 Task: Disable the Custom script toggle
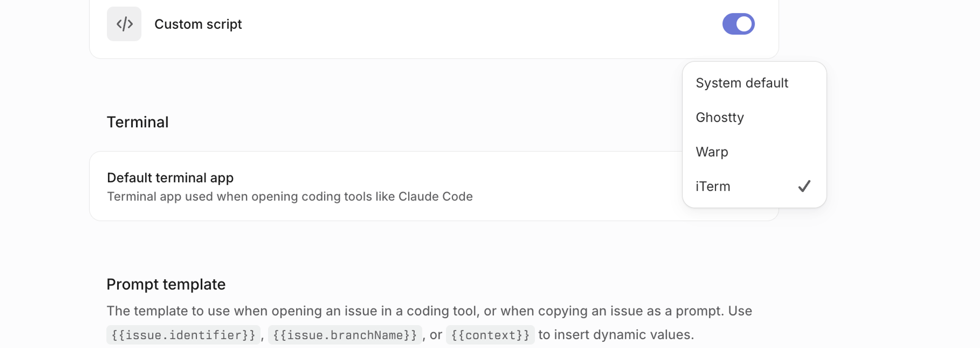pos(738,23)
